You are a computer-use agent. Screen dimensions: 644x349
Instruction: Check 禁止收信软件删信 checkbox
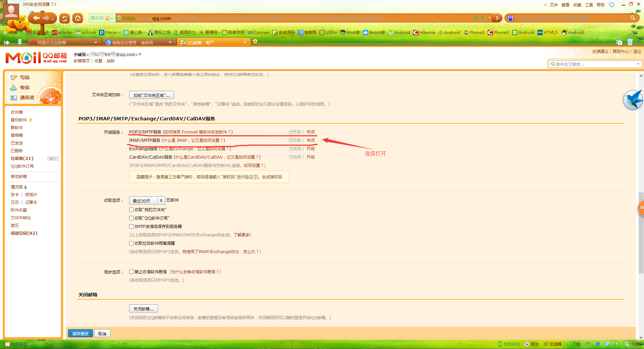click(131, 272)
